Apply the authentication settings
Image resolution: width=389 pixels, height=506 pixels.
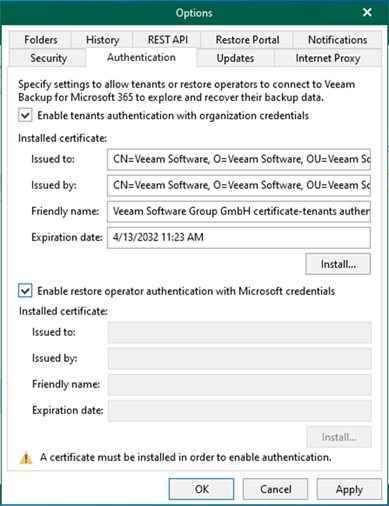[349, 489]
